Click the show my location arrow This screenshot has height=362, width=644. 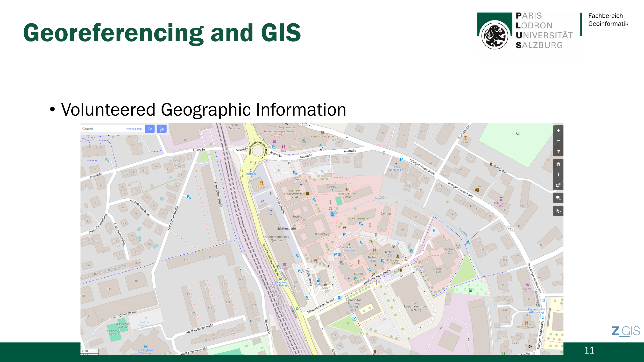pos(558,151)
